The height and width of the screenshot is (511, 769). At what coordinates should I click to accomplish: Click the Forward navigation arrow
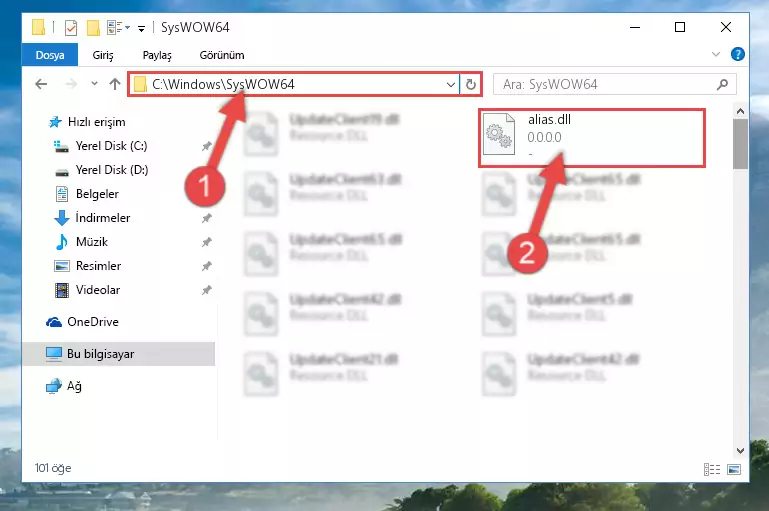72,84
